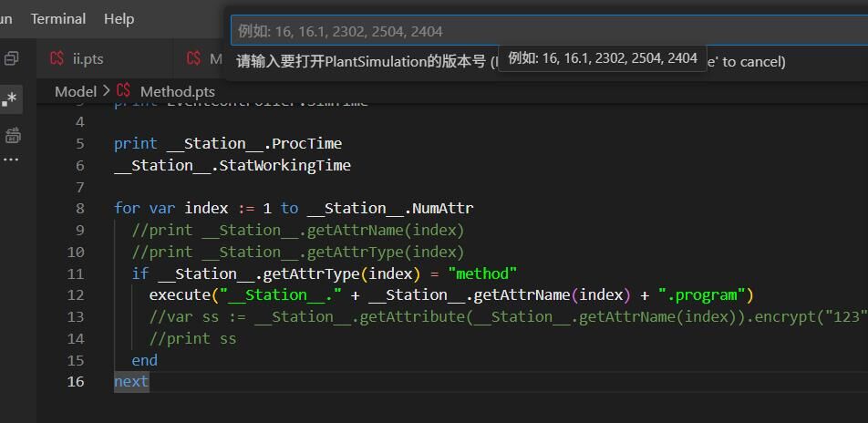Click the ii.pts tab file icon
The height and width of the screenshot is (423, 868).
tap(57, 58)
